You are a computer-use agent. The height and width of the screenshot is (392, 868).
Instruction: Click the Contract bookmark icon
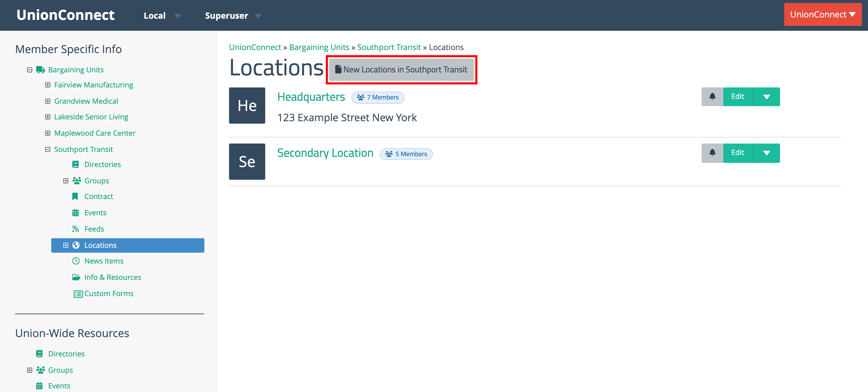[75, 197]
